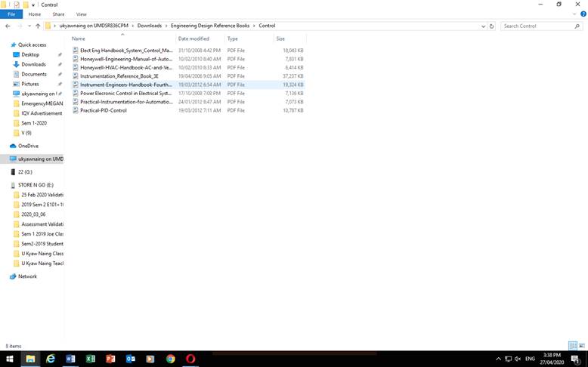Open recent locations dropdown beside nav arrows

(x=29, y=26)
